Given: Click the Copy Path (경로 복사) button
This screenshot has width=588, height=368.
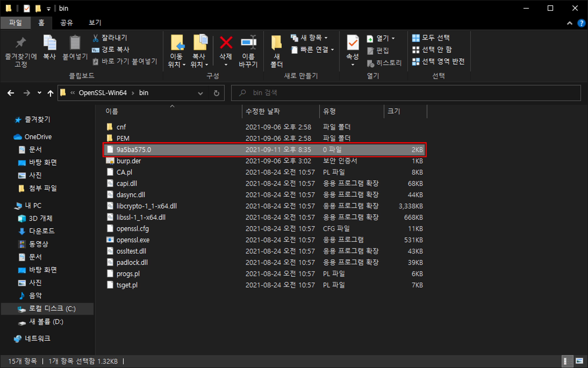Looking at the screenshot, I should (111, 50).
